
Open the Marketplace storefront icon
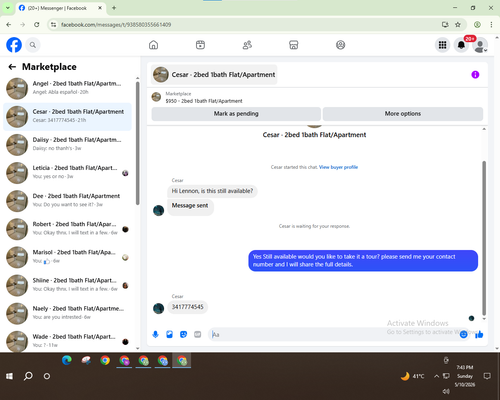[x=294, y=45]
